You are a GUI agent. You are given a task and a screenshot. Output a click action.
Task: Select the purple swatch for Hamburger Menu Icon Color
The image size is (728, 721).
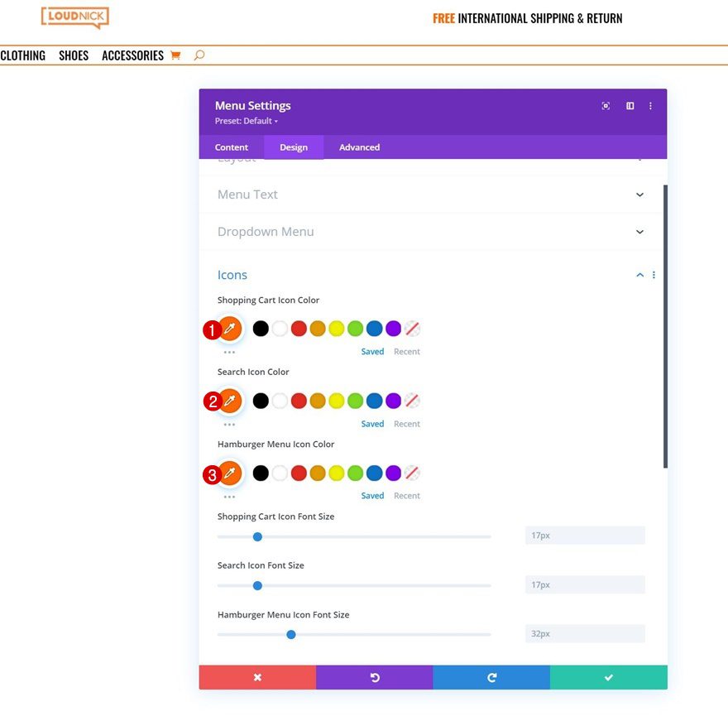click(x=393, y=473)
